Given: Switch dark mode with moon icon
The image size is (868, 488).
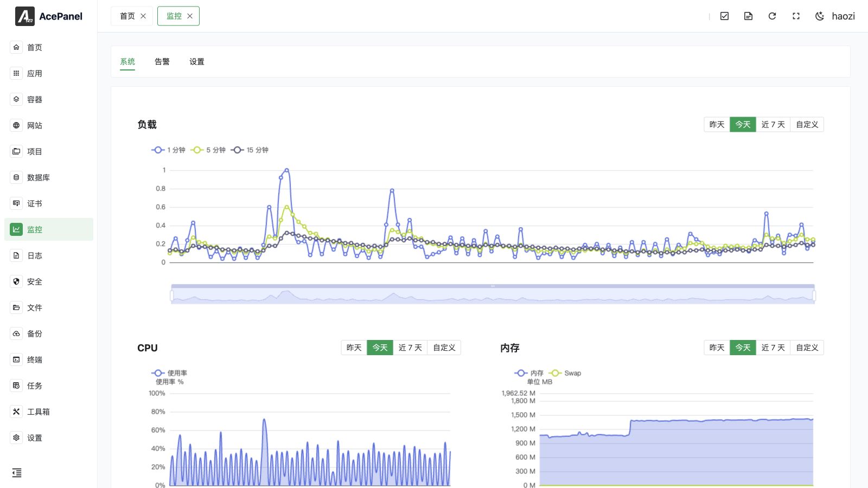Looking at the screenshot, I should click(820, 16).
